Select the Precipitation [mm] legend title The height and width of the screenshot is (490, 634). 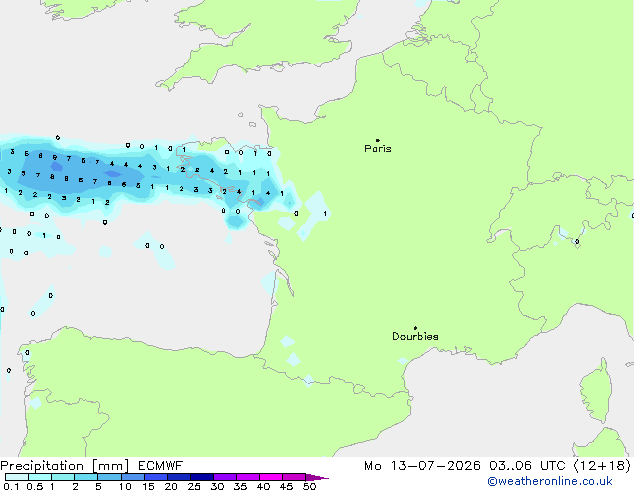click(65, 466)
